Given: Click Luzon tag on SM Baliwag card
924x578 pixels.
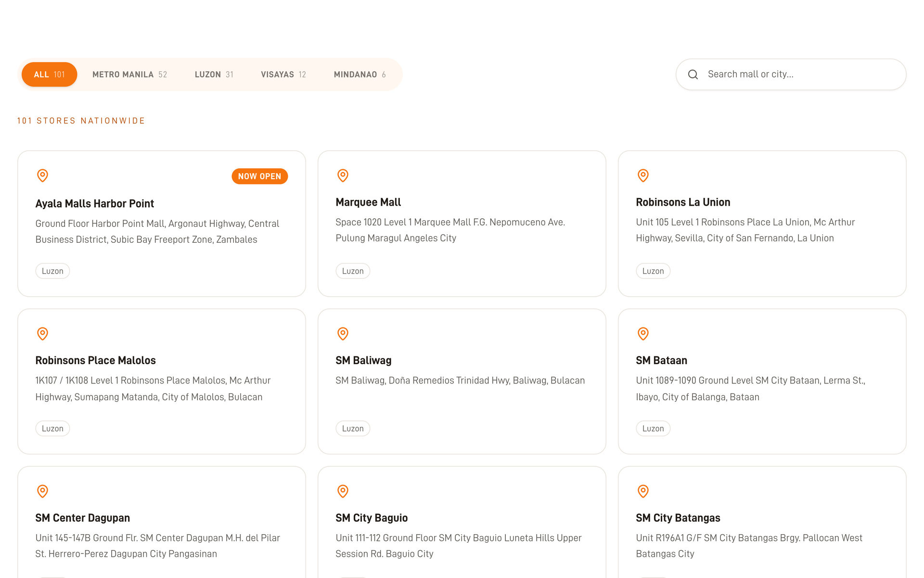Looking at the screenshot, I should point(353,429).
